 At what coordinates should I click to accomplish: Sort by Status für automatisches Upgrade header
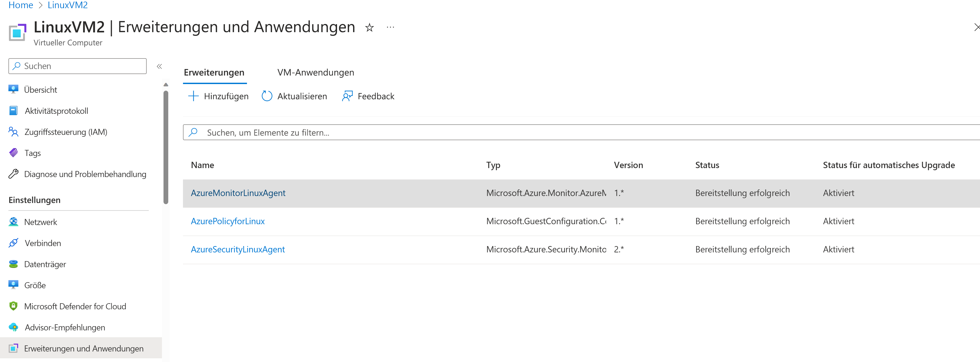[889, 165]
